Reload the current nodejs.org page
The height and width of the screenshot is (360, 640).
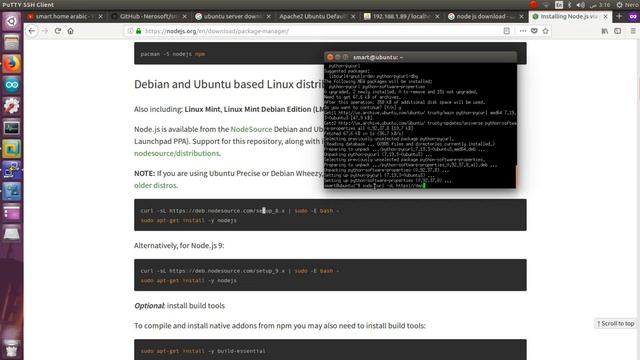click(x=58, y=31)
